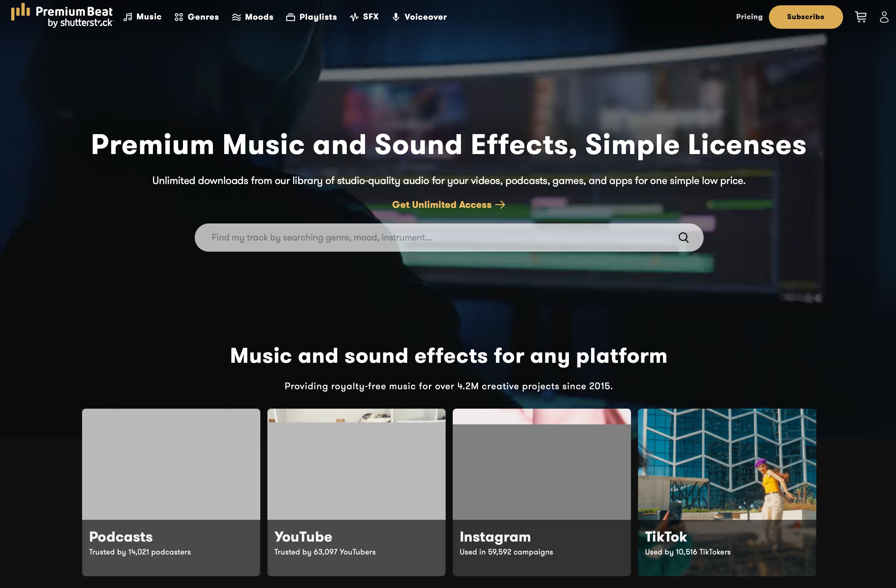Viewport: 896px width, 588px height.
Task: Click the Moods wave icon
Action: [x=237, y=17]
